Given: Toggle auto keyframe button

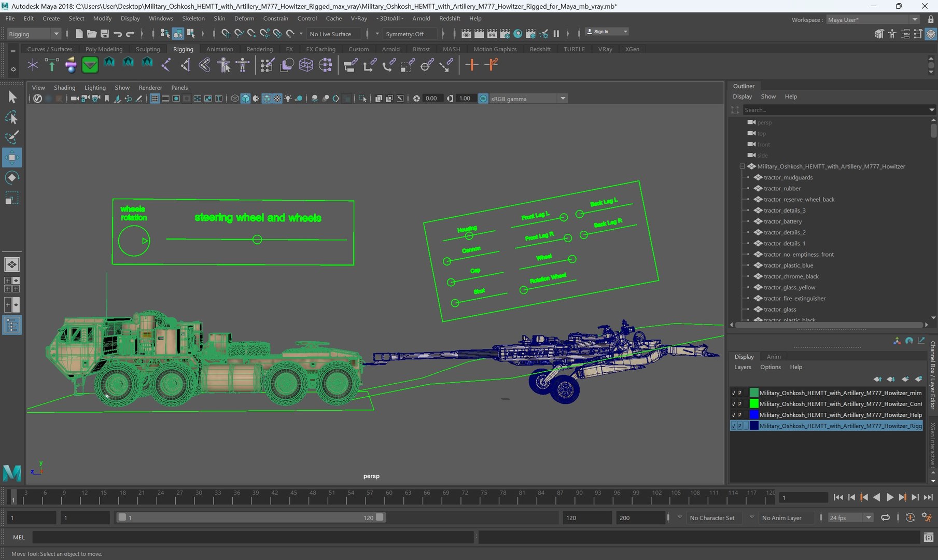Looking at the screenshot, I should pos(910,517).
